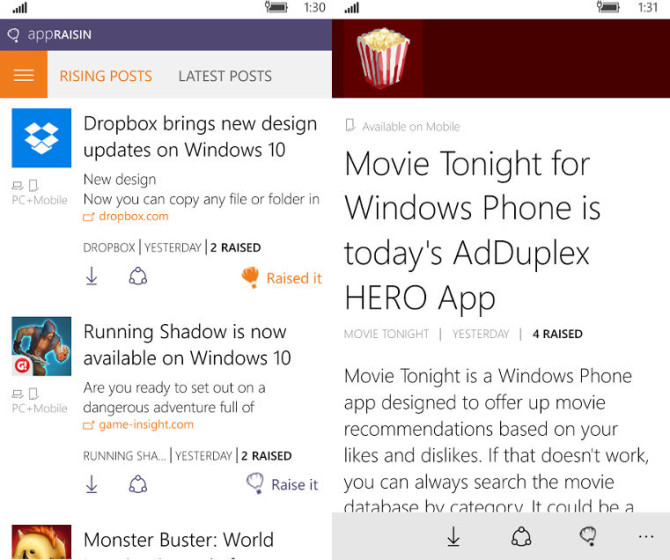Download the Dropbox app via arrow icon
Screen dimensions: 670x560
coord(91,276)
